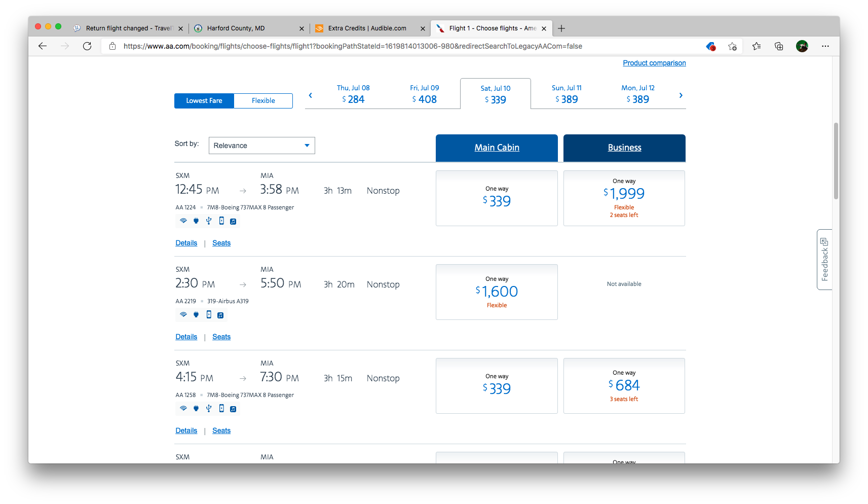The image size is (868, 504).
Task: Select Fri, Jul 09 $408 date tab
Action: [425, 94]
